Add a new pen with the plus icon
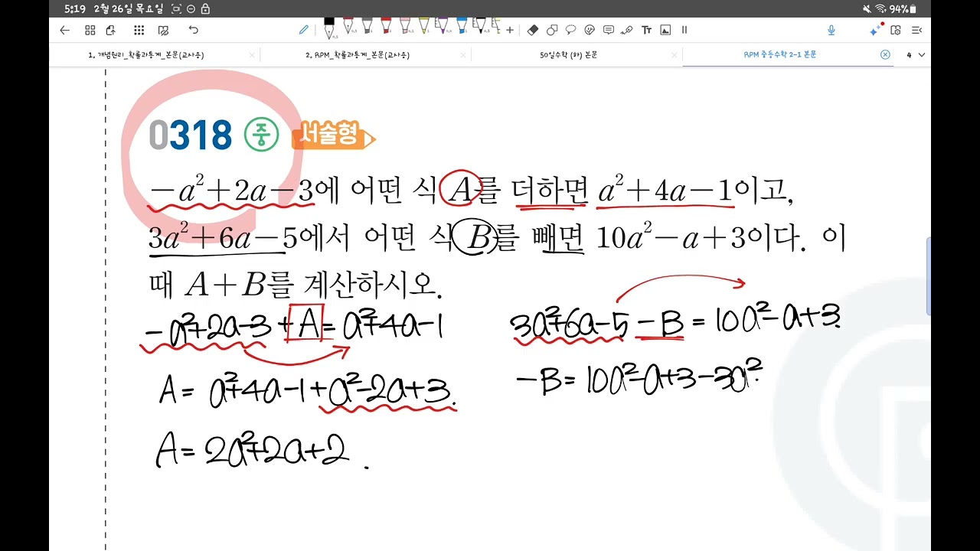The image size is (980, 551). tap(510, 30)
